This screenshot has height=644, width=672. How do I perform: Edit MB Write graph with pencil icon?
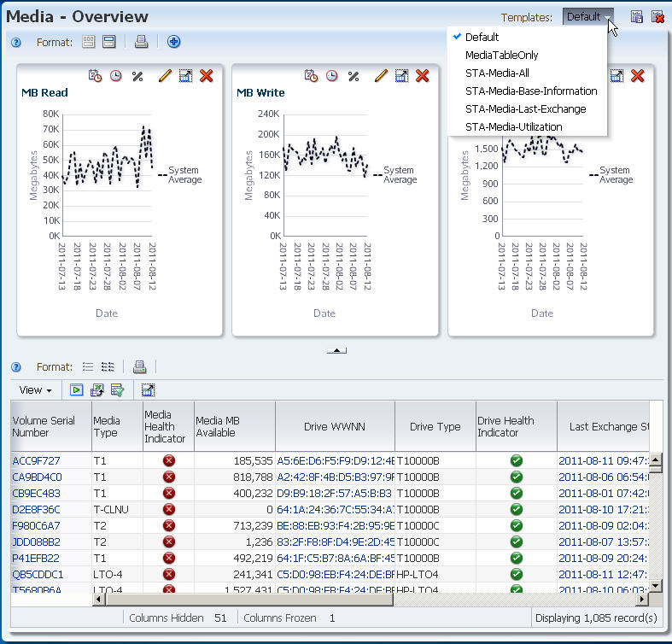pyautogui.click(x=381, y=76)
